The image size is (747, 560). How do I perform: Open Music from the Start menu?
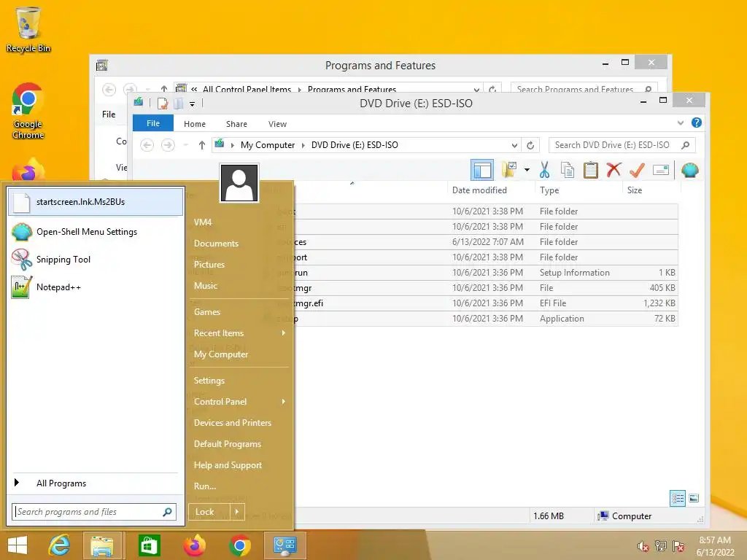[205, 286]
